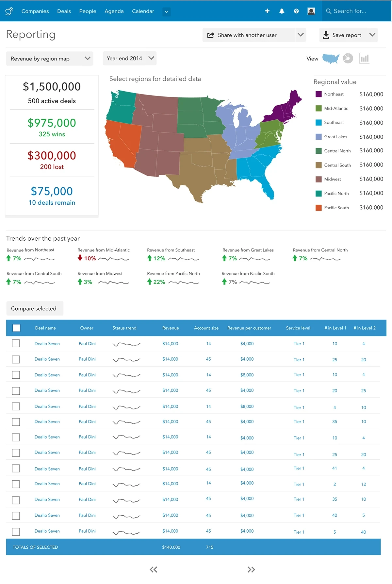Sort by the Owner column header
Screen dimensions: 392x584
[x=87, y=328]
